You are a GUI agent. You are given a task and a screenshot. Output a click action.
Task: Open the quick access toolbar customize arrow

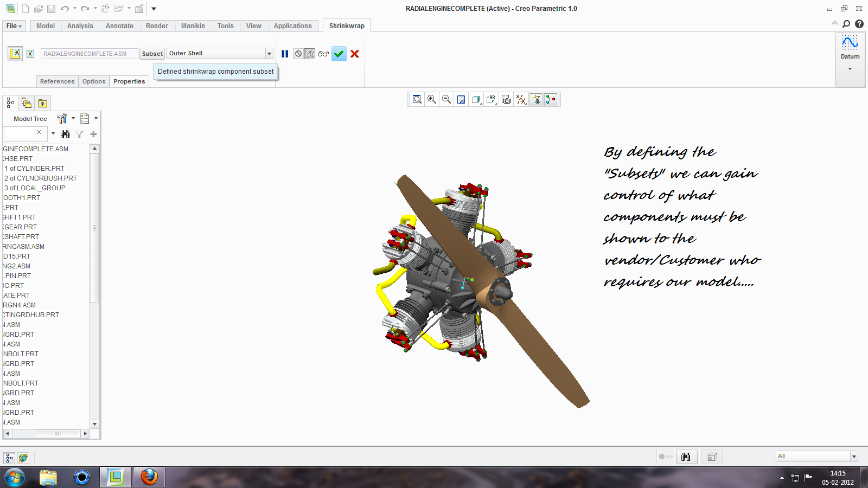154,9
